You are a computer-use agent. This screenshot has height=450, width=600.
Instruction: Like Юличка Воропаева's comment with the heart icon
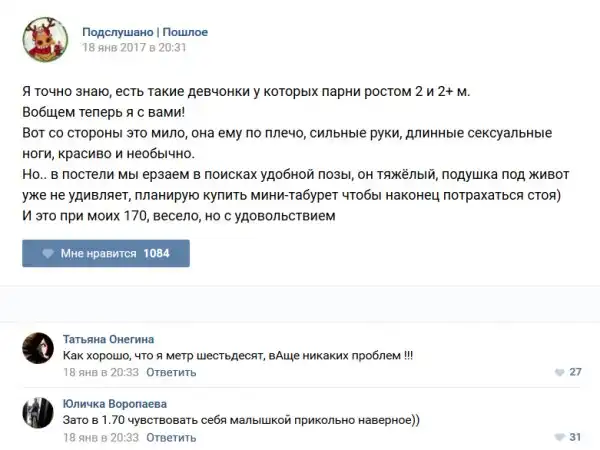[x=559, y=438]
